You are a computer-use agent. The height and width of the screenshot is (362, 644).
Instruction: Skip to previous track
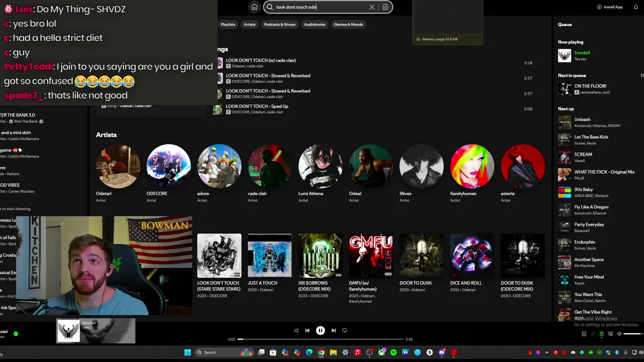[307, 330]
